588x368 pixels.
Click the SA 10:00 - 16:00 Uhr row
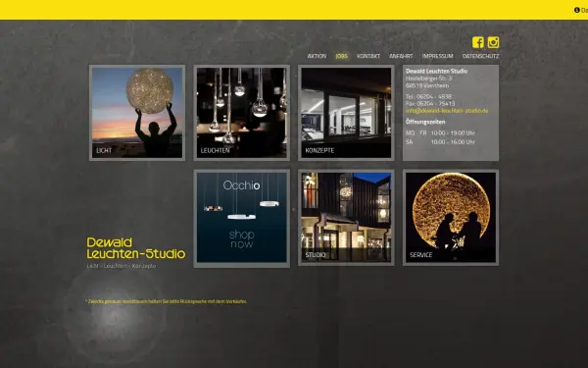(x=440, y=142)
